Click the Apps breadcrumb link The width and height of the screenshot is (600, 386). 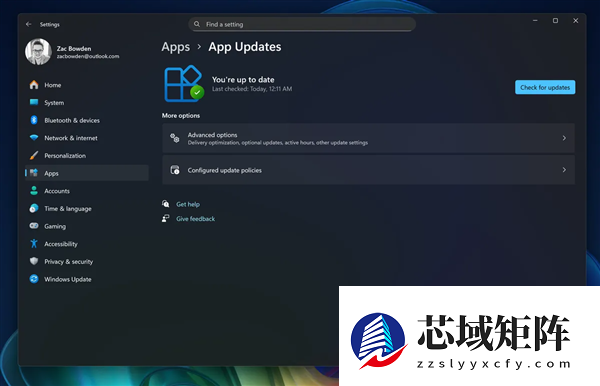pos(176,47)
